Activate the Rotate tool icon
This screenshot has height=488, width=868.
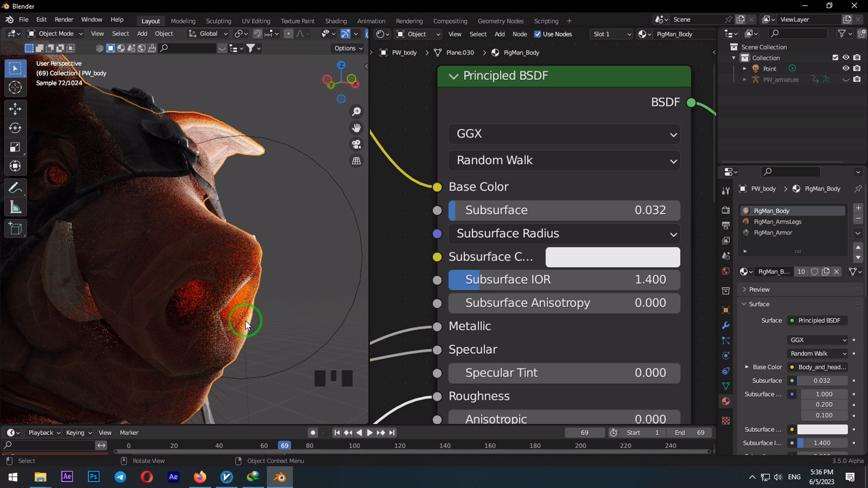pos(15,128)
